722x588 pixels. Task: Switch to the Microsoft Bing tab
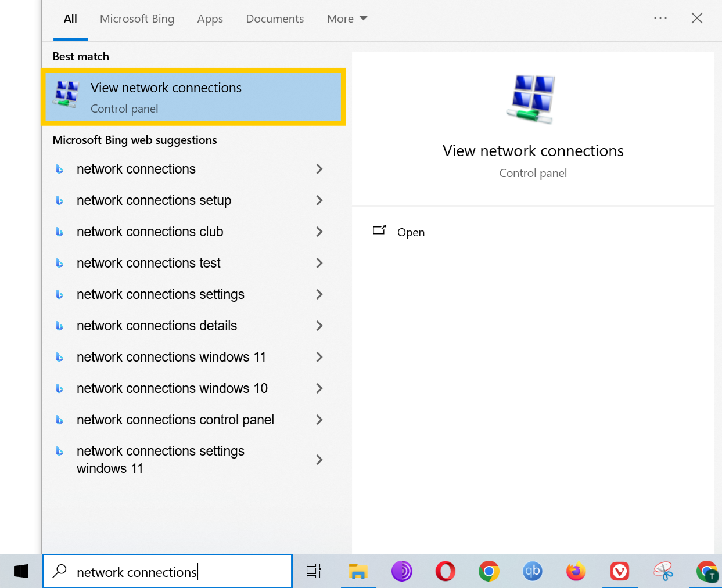pyautogui.click(x=137, y=19)
